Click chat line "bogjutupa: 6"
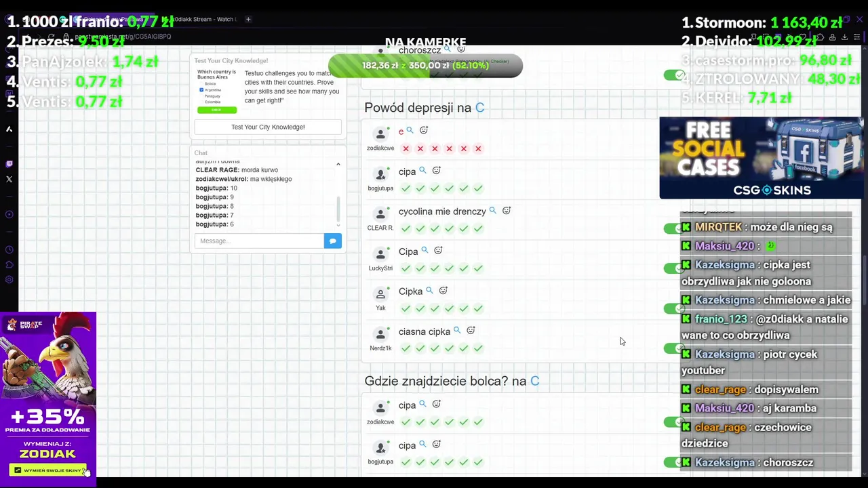The height and width of the screenshot is (488, 868). point(215,224)
